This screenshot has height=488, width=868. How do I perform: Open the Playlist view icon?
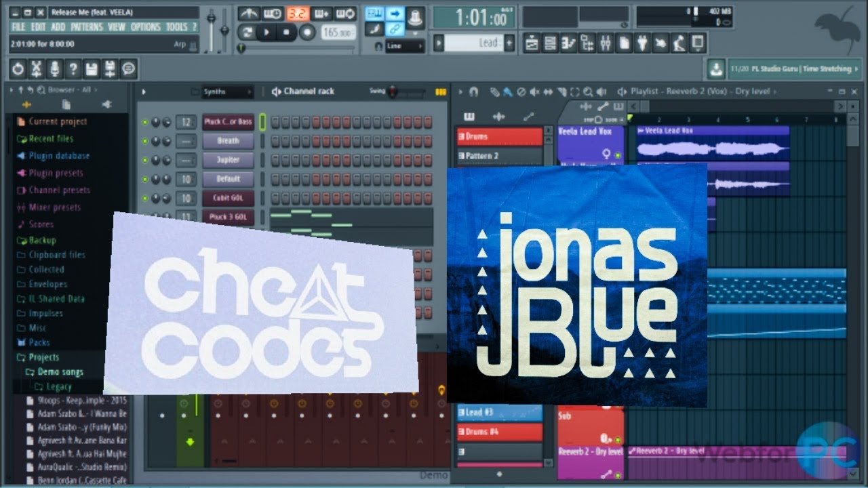[532, 43]
